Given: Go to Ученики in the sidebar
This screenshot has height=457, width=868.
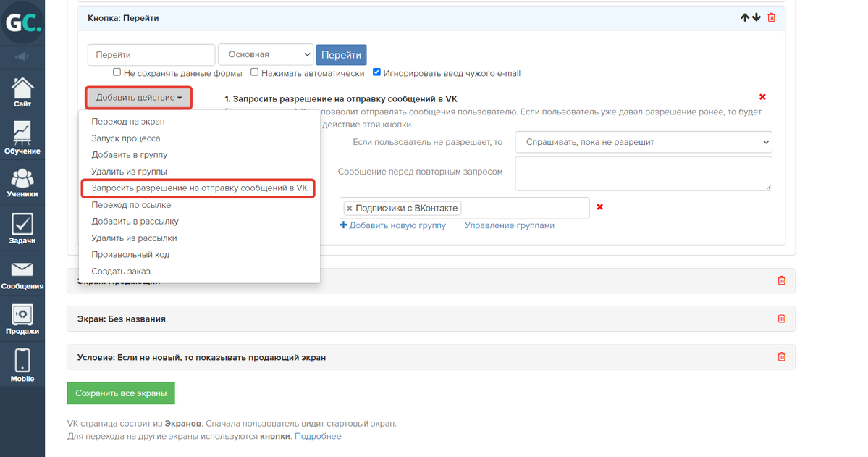Looking at the screenshot, I should (x=22, y=182).
